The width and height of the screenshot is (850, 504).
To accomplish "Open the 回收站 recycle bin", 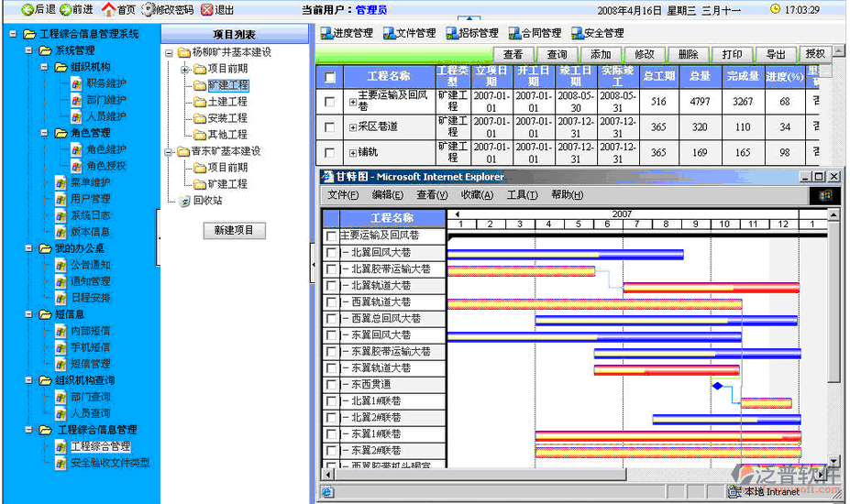I will click(184, 200).
